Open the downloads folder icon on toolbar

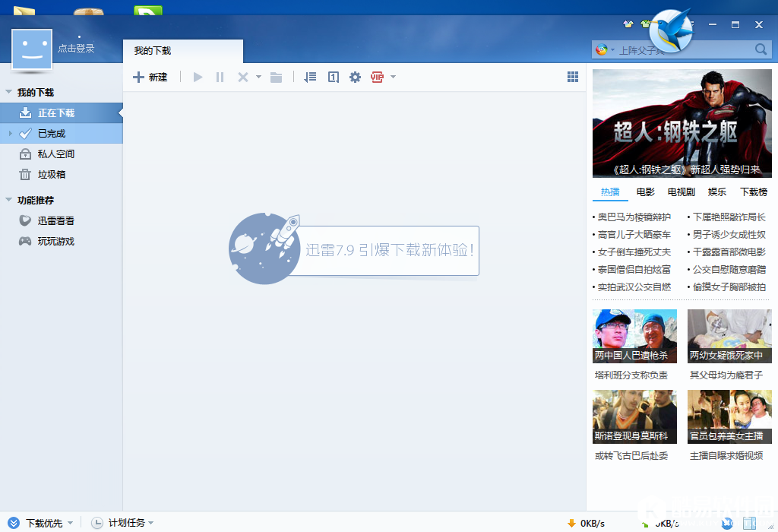click(x=276, y=77)
